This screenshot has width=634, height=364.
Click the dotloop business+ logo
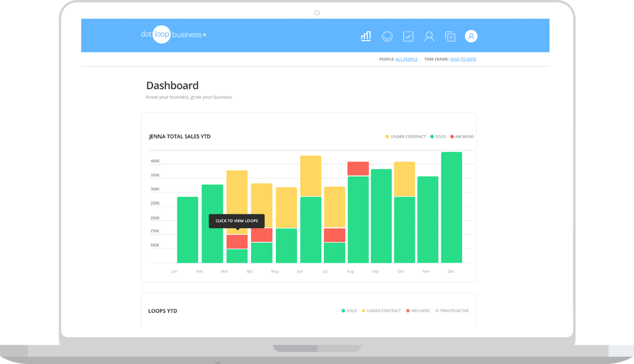173,34
